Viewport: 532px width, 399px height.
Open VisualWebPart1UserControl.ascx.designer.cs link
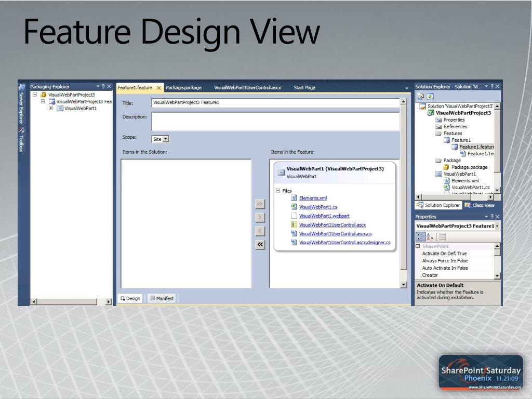(345, 242)
